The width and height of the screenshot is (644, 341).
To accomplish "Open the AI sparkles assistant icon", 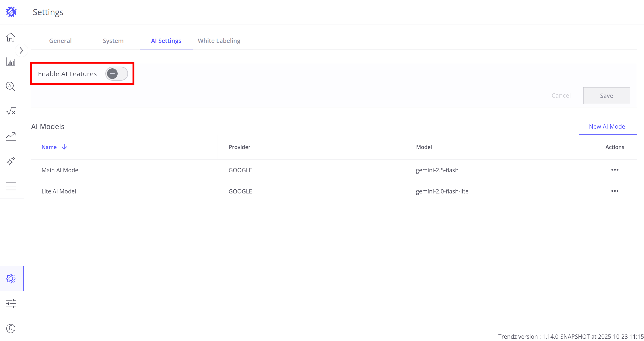I will (11, 161).
